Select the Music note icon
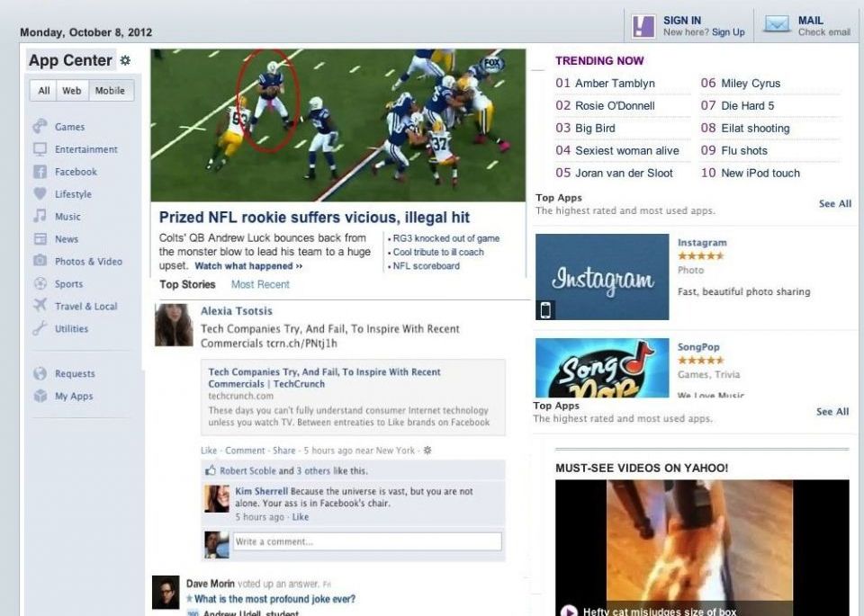Screen dimensions: 864x616 (x=40, y=216)
